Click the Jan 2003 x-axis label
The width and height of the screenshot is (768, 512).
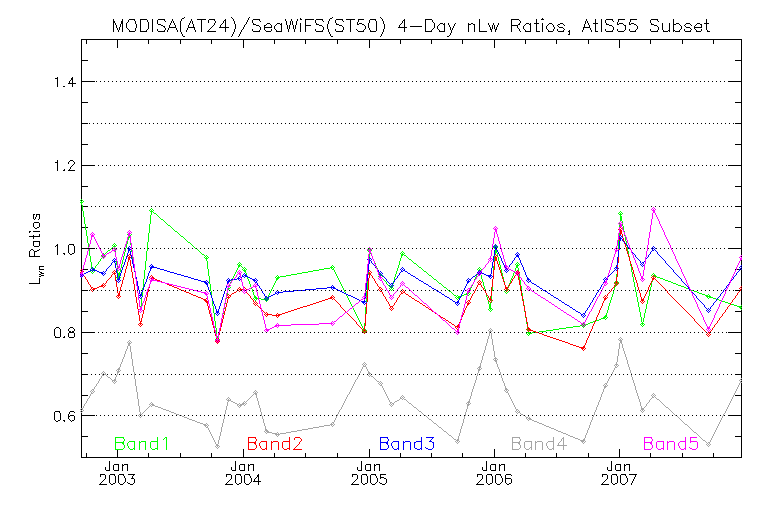(117, 473)
